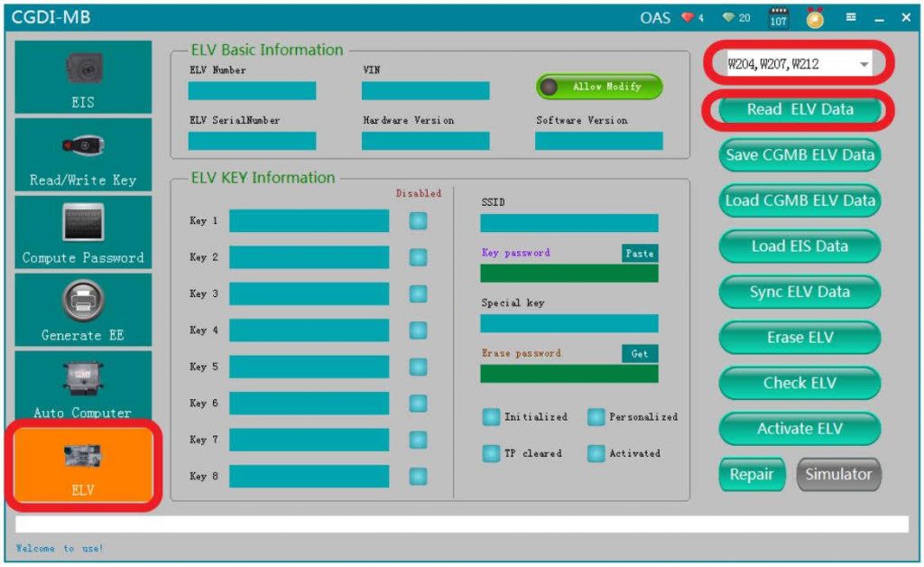Screen dimensions: 924x567
Task: Click the Key 7 data field
Action: tap(310, 441)
